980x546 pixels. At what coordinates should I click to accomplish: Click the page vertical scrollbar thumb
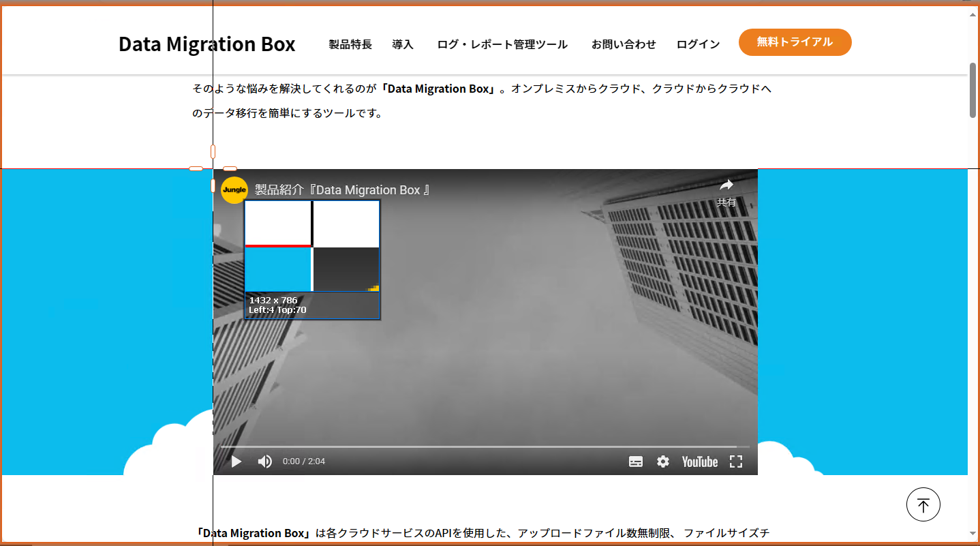click(x=973, y=90)
